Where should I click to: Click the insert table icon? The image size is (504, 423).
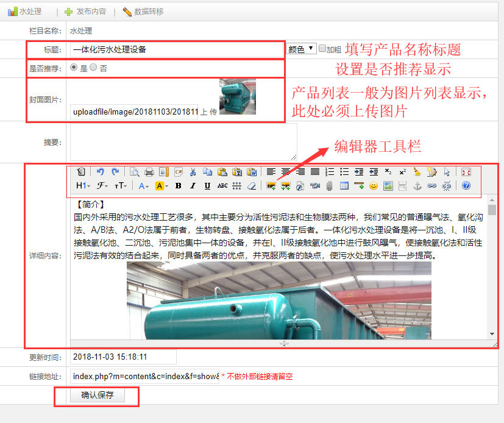tap(344, 186)
